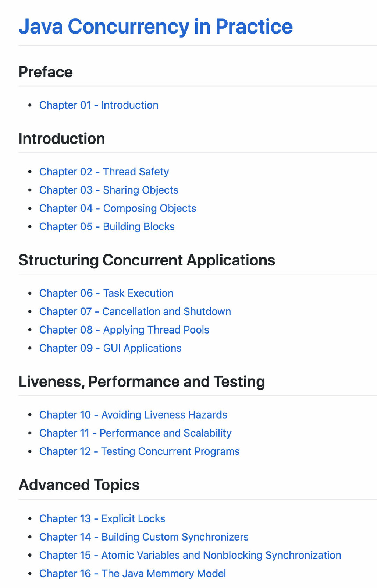377x588 pixels.
Task: Click the Advanced Topics section heading
Action: (79, 485)
